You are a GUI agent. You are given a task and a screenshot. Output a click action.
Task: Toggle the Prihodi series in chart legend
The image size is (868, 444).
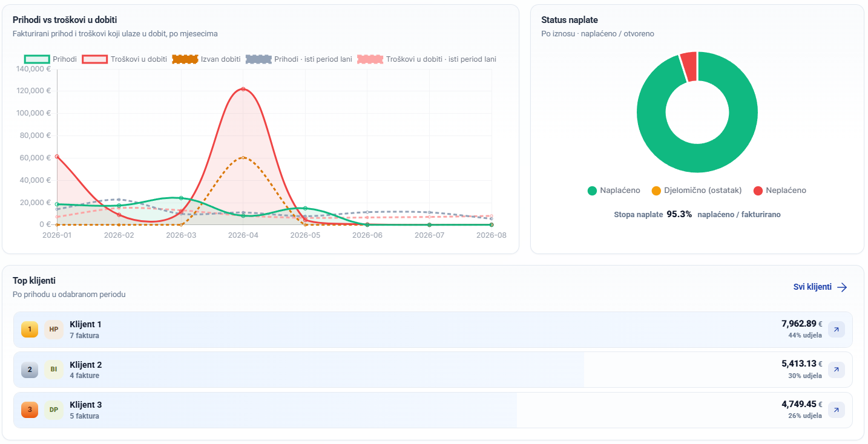(51, 59)
